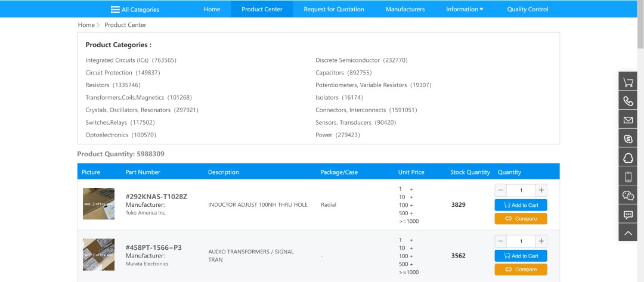The image size is (644, 282).
Task: Expand the Information dropdown in the navigation bar
Action: [x=465, y=9]
